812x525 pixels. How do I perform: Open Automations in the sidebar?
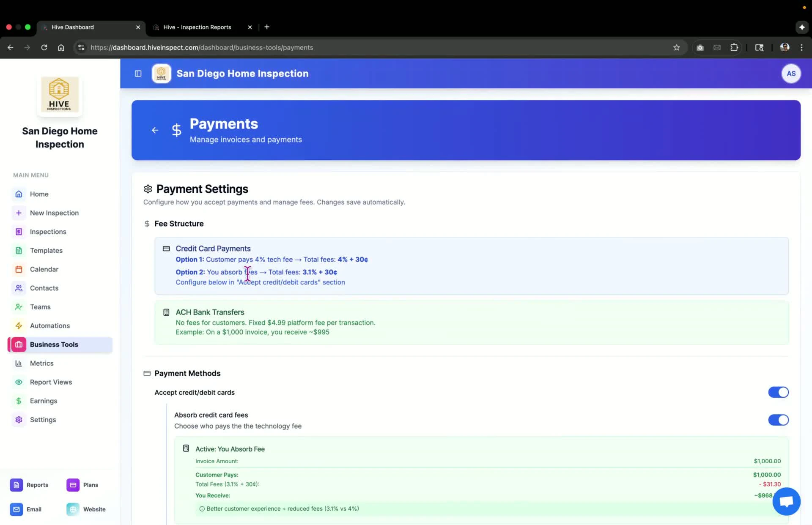tap(60, 325)
